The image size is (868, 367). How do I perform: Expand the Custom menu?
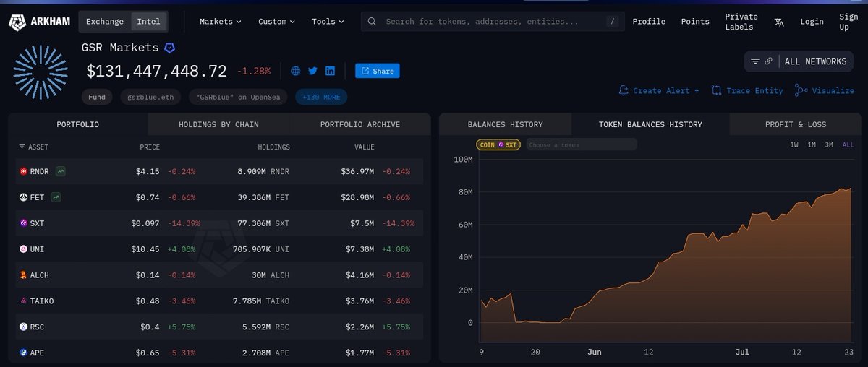click(x=276, y=22)
